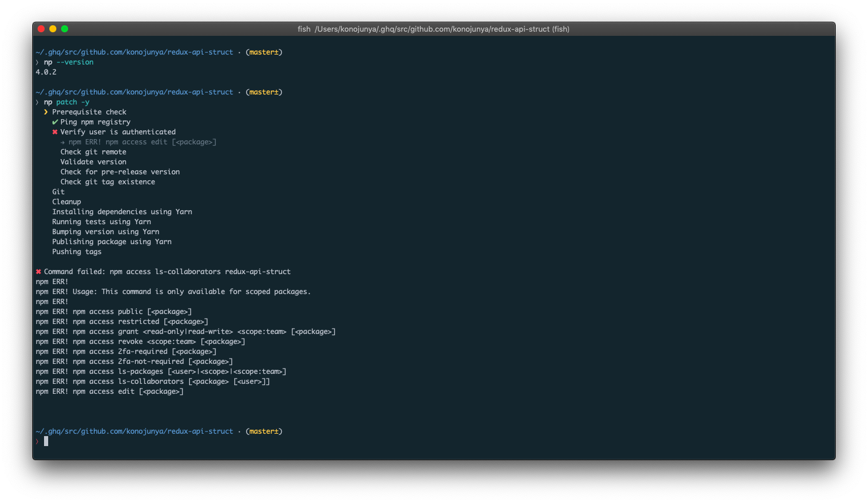The width and height of the screenshot is (868, 503).
Task: Click the green zoom traffic light button
Action: coord(65,28)
